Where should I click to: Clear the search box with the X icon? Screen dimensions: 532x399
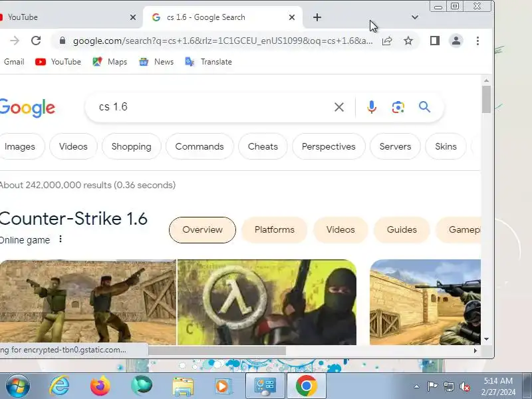click(x=339, y=107)
